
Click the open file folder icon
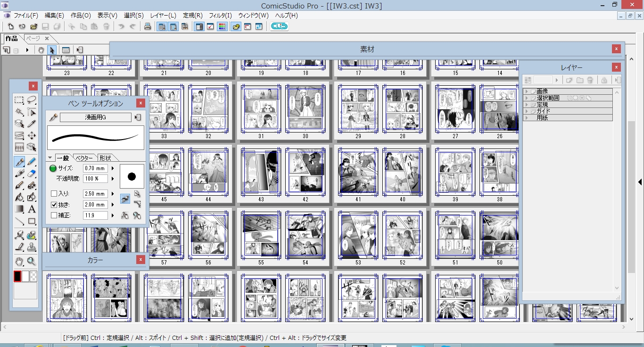34,26
